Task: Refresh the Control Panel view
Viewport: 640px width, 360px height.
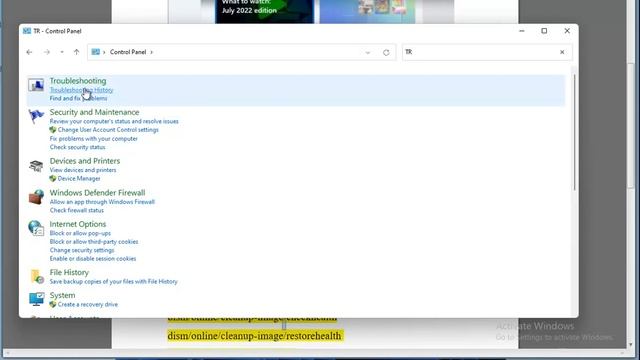Action: coord(386,52)
